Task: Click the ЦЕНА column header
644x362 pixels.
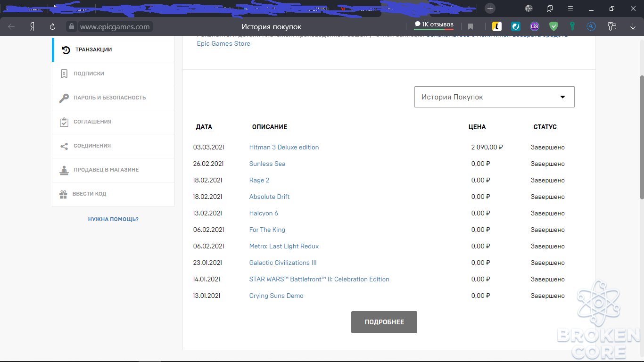Action: (x=477, y=127)
